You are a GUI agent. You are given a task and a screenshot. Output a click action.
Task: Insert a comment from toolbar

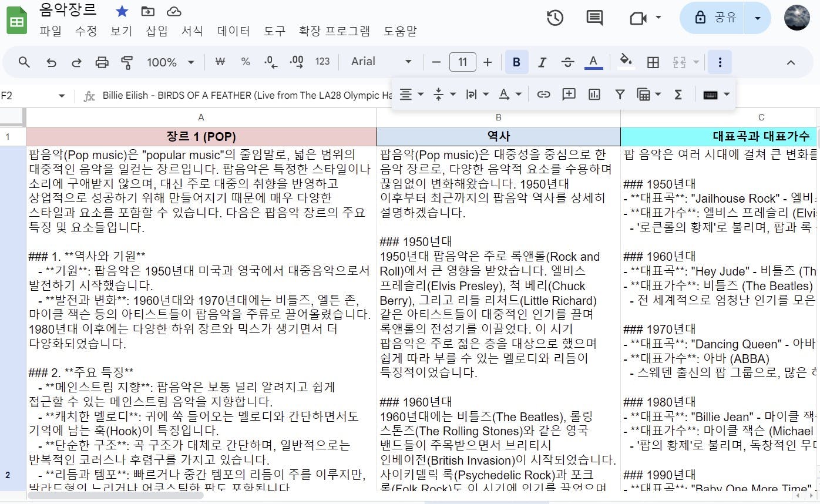[569, 94]
